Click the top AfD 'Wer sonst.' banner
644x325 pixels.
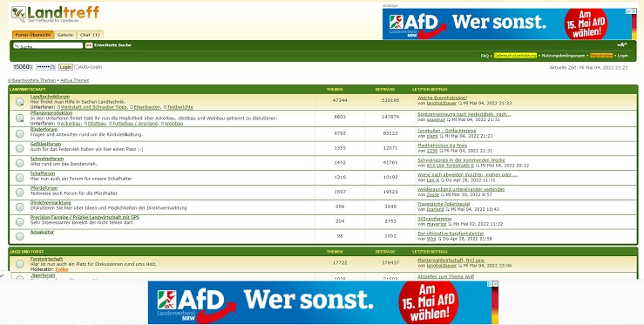coord(509,24)
